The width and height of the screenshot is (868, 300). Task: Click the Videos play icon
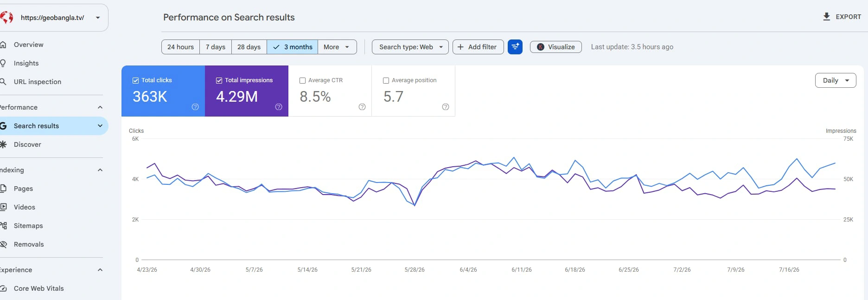tap(3, 207)
